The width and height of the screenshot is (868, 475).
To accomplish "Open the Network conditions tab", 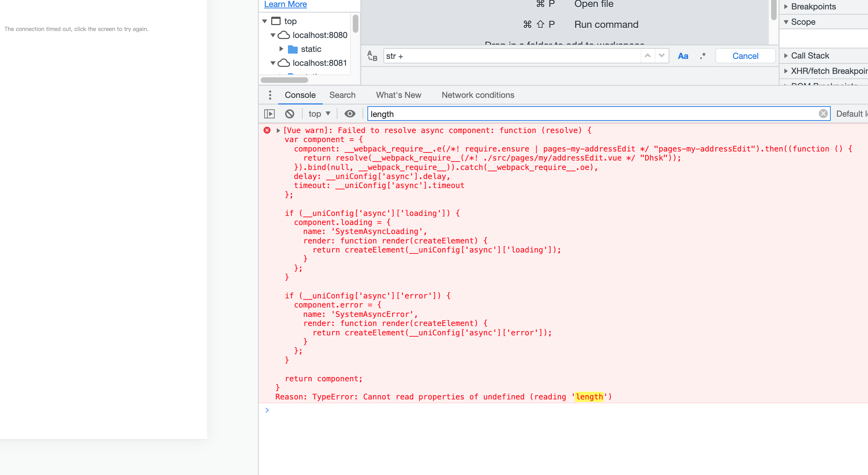I will coord(478,95).
